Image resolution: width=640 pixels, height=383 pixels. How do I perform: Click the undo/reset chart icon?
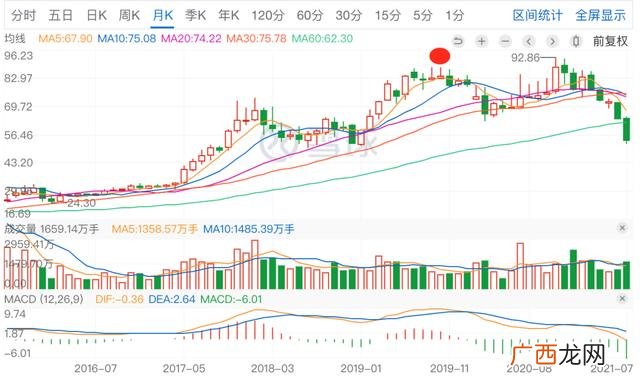(x=458, y=41)
